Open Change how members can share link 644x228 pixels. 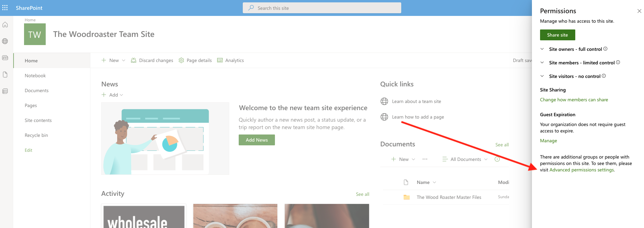pyautogui.click(x=574, y=100)
